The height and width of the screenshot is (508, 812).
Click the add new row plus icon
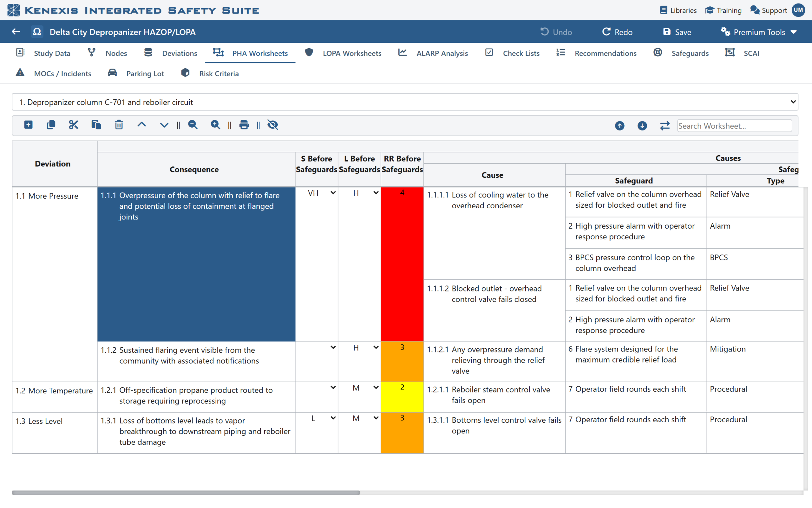(x=29, y=125)
